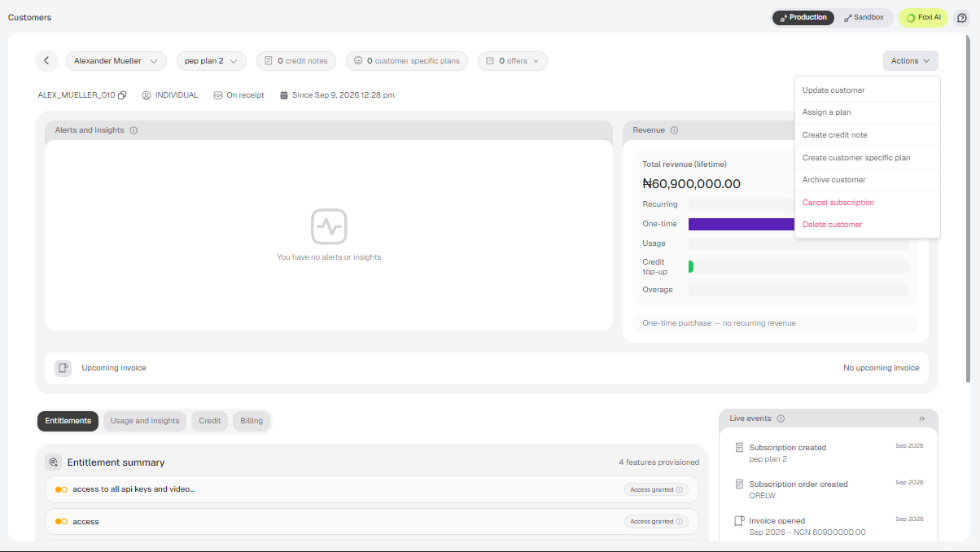Screen dimensions: 980x552
Task: Open the pep plan 2 dropdown
Action: 212,61
